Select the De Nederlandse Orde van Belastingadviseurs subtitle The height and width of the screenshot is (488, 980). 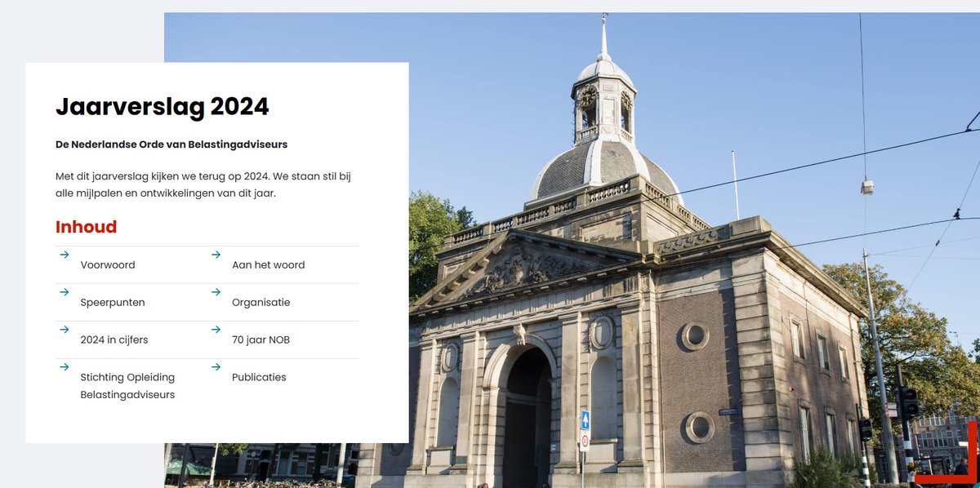pos(171,144)
